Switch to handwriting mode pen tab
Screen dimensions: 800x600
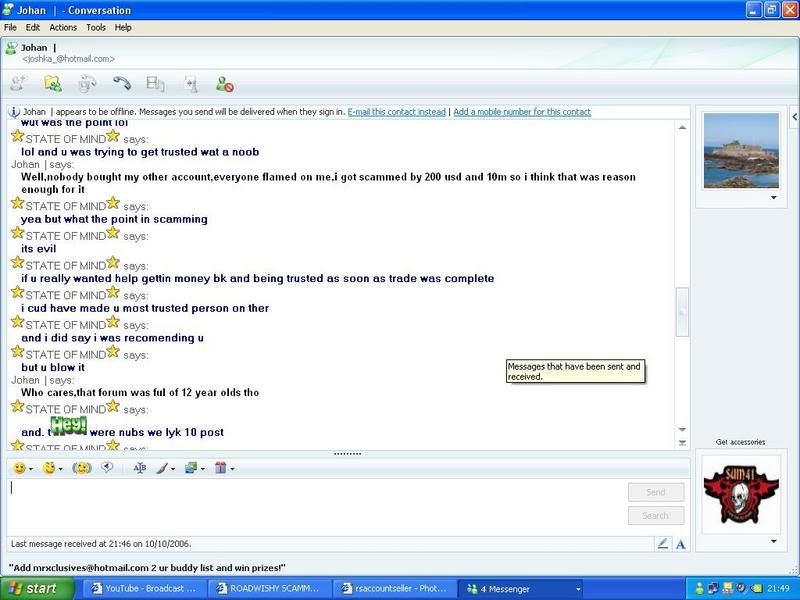click(x=662, y=544)
